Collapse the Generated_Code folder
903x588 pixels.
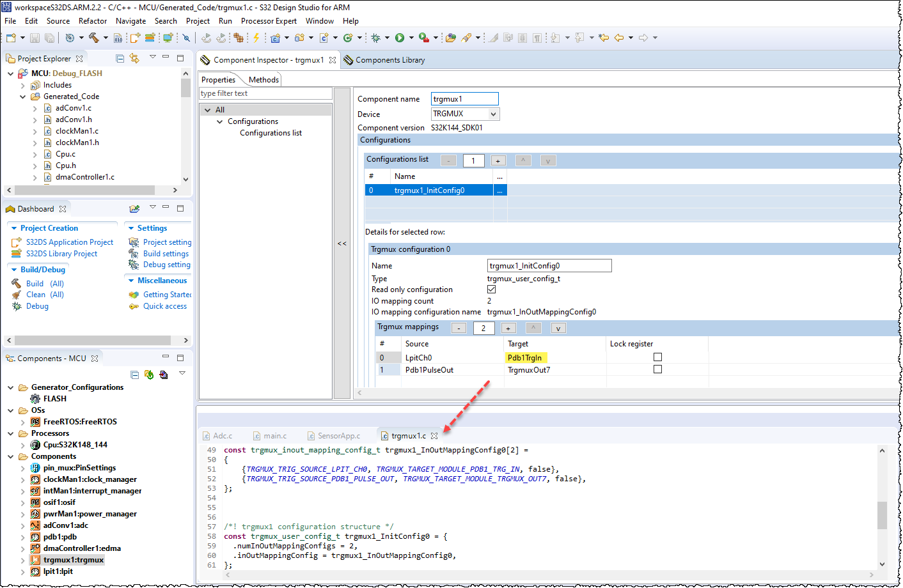pos(23,97)
